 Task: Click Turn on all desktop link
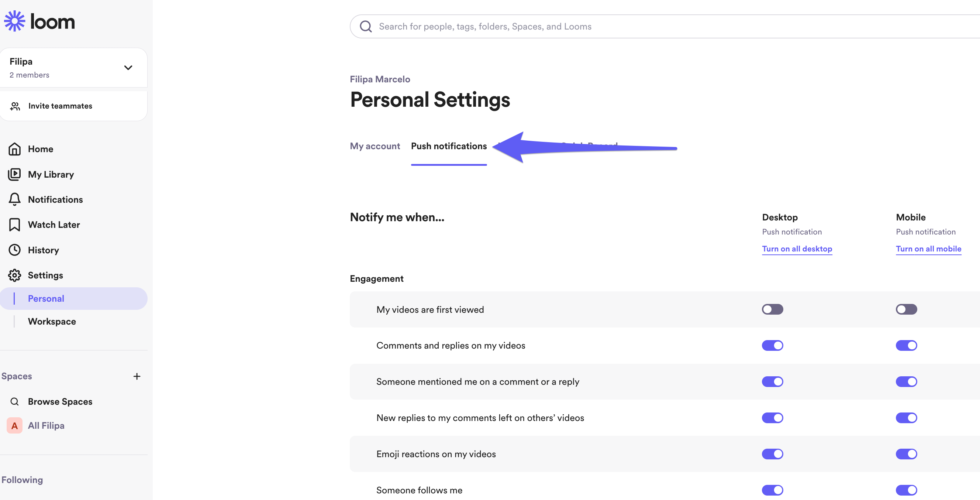coord(797,249)
